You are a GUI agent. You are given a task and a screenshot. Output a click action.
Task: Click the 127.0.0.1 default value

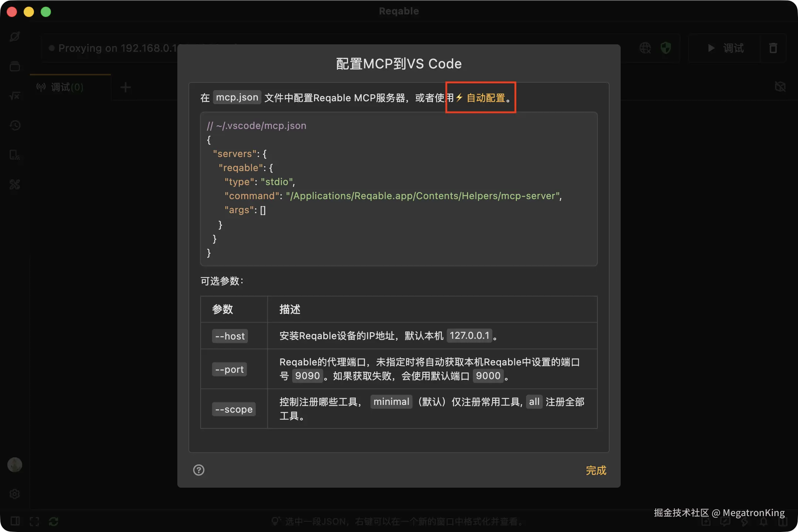(469, 335)
